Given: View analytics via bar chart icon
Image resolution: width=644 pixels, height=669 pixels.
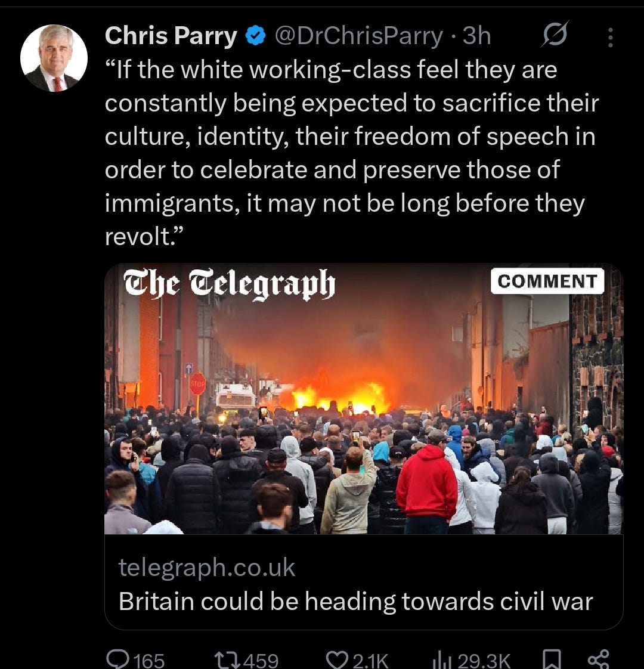Looking at the screenshot, I should click(442, 661).
